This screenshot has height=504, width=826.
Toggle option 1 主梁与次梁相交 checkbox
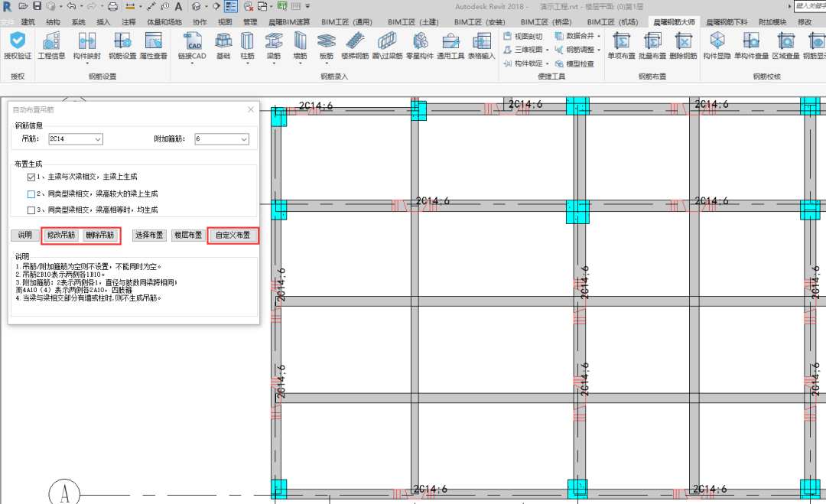(31, 177)
